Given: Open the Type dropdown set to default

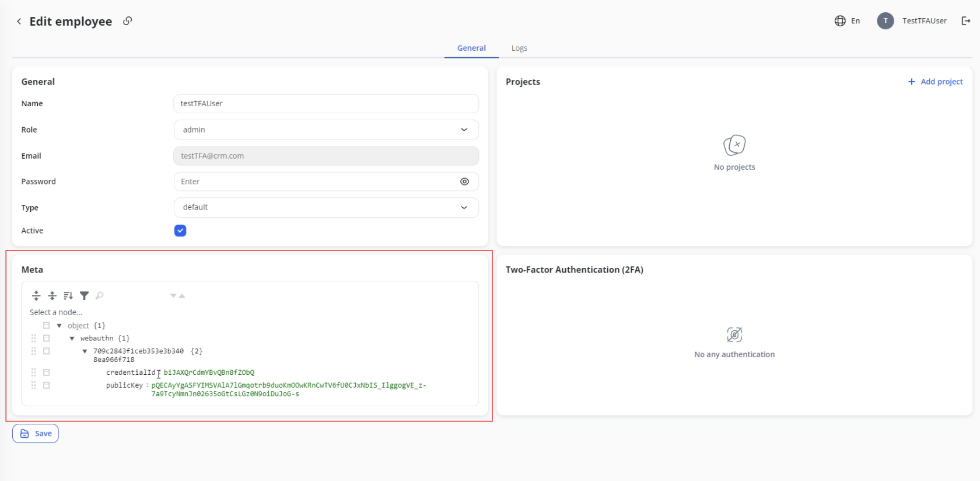Looking at the screenshot, I should pos(326,207).
